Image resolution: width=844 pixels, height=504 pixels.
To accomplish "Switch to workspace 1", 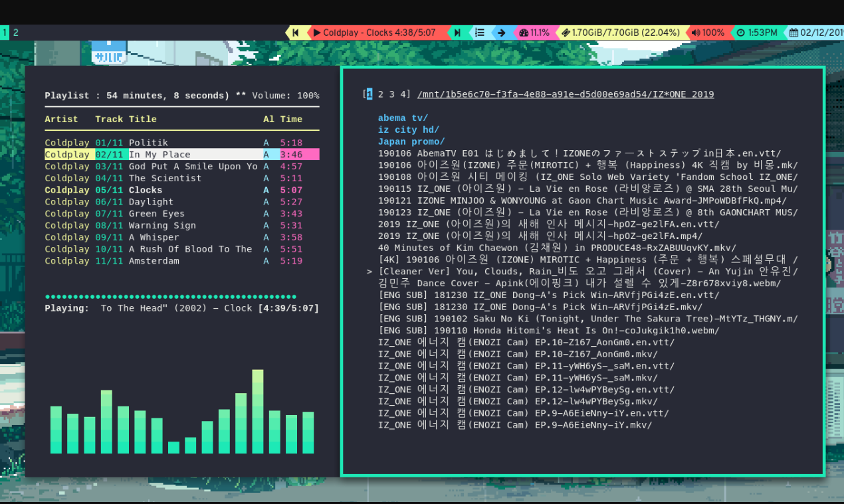I will click(x=5, y=33).
